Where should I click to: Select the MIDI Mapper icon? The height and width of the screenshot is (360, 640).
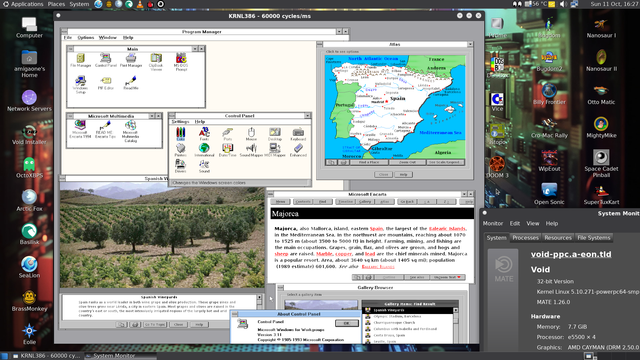tap(275, 150)
